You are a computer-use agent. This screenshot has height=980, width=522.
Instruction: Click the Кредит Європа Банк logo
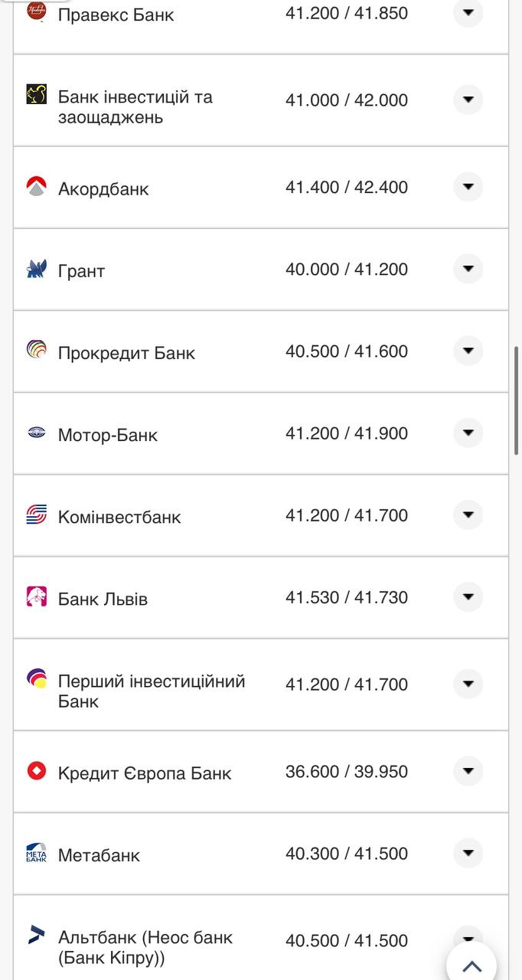tap(36, 770)
